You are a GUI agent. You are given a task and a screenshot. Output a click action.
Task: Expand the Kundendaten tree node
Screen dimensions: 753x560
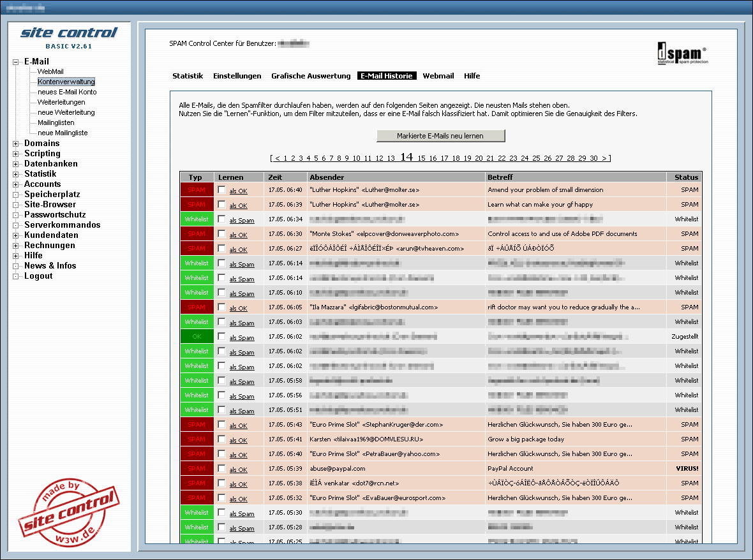click(15, 235)
